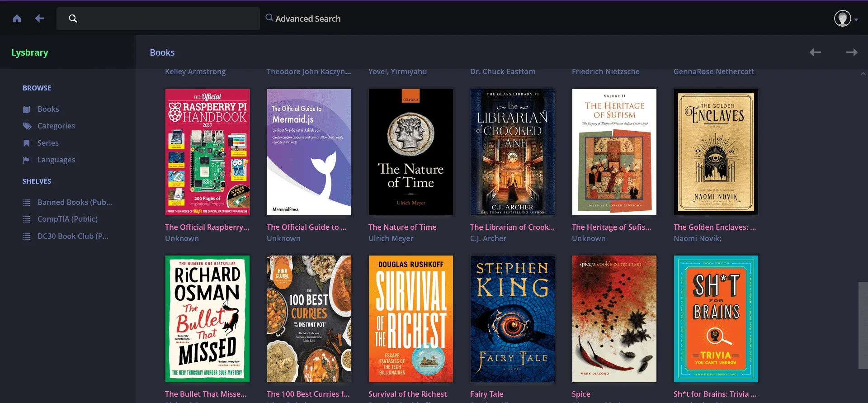Open The Golden Enclaves cover
The width and height of the screenshot is (868, 403).
click(716, 152)
